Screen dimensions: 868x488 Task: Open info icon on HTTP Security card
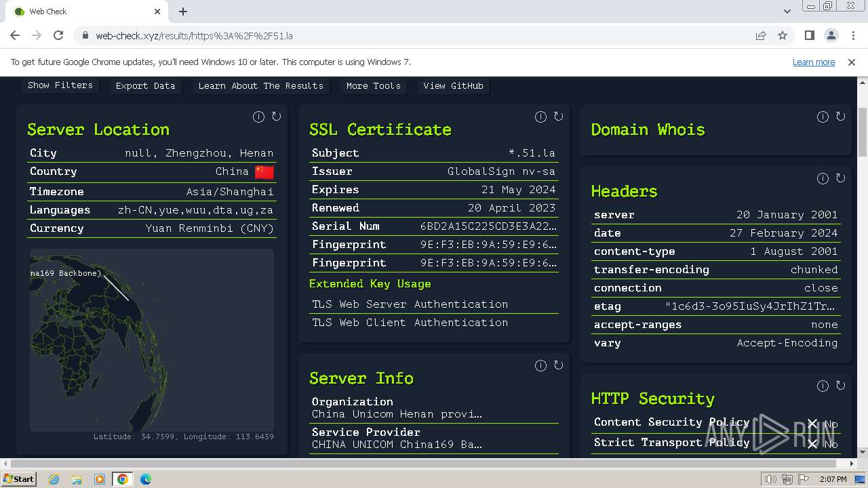(x=823, y=386)
